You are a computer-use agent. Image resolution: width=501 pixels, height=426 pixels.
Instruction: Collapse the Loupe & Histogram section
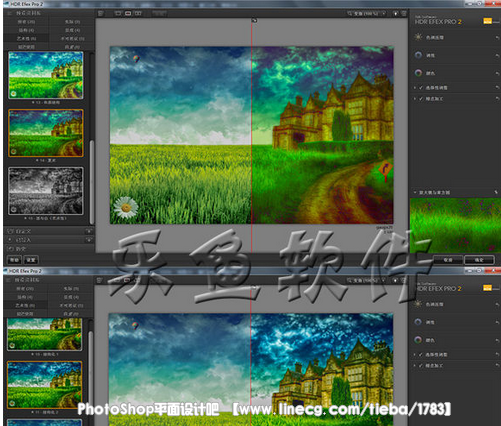click(415, 192)
